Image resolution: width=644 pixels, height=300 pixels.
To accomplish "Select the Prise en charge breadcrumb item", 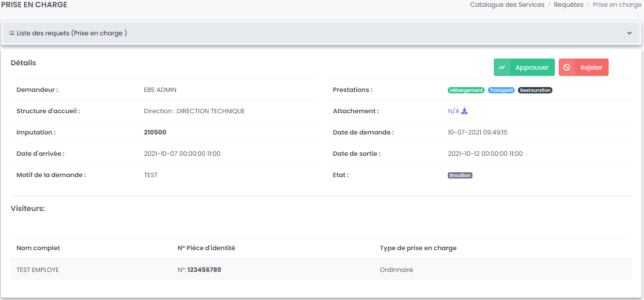I will tap(617, 5).
